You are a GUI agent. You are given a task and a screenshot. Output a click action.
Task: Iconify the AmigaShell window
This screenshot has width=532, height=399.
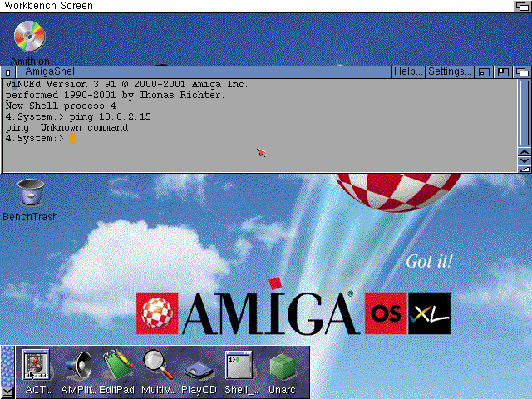click(x=484, y=72)
